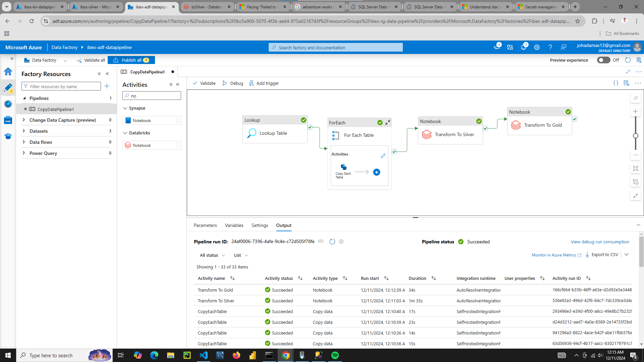This screenshot has height=362, width=644.
Task: View pipeline JSON code braces icon
Action: 616,83
